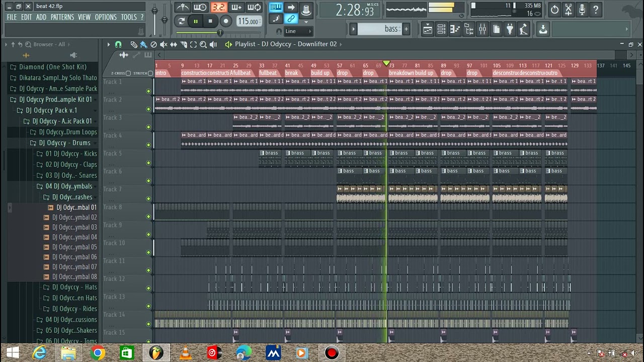The height and width of the screenshot is (362, 644).
Task: Mute Track 5 using its green light
Action: [x=148, y=162]
